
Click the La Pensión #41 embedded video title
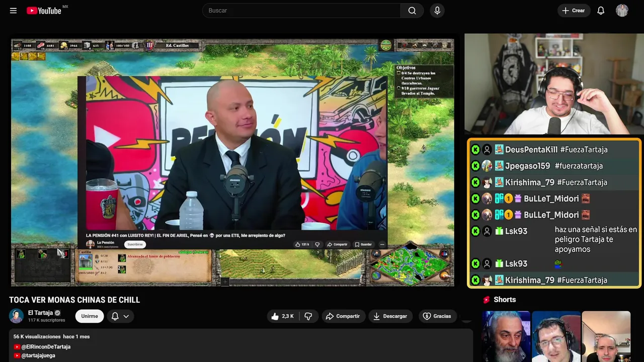(186, 235)
